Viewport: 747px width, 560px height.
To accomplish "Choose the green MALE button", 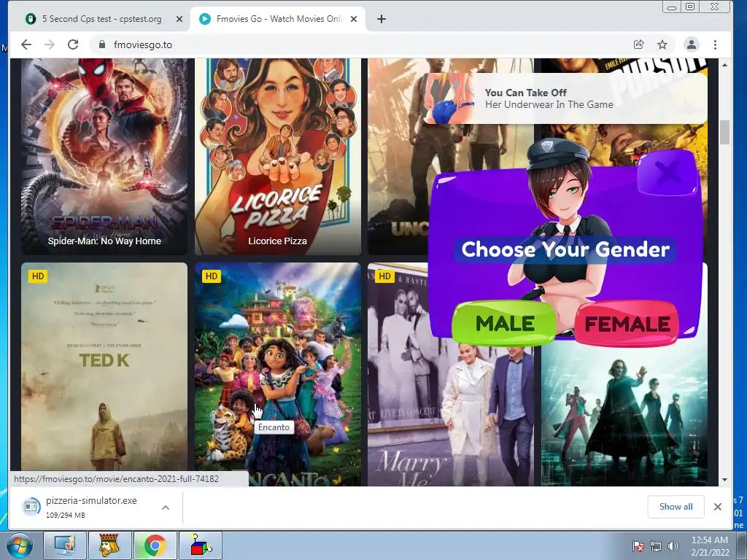I will point(504,323).
